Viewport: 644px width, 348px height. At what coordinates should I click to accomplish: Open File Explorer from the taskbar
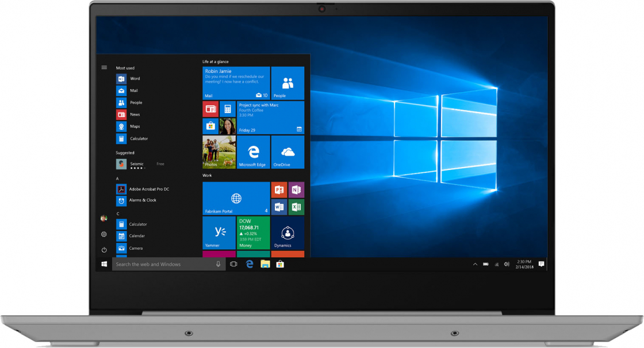(x=265, y=265)
